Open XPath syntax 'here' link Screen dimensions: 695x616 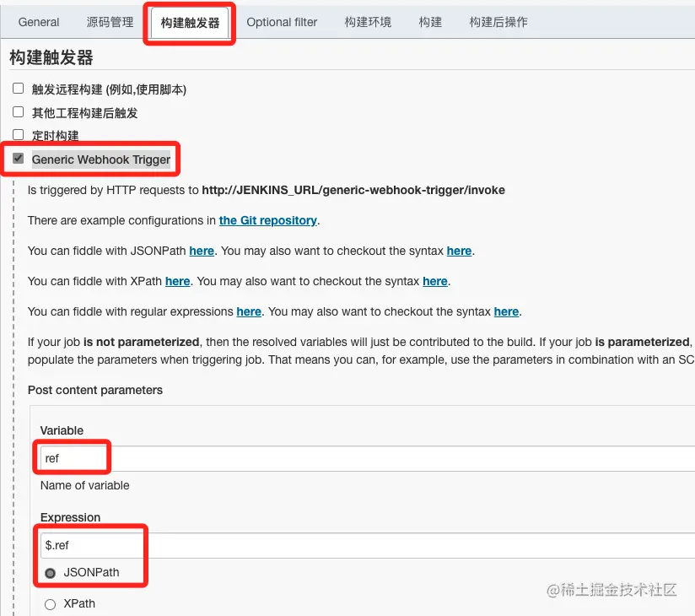pos(435,281)
